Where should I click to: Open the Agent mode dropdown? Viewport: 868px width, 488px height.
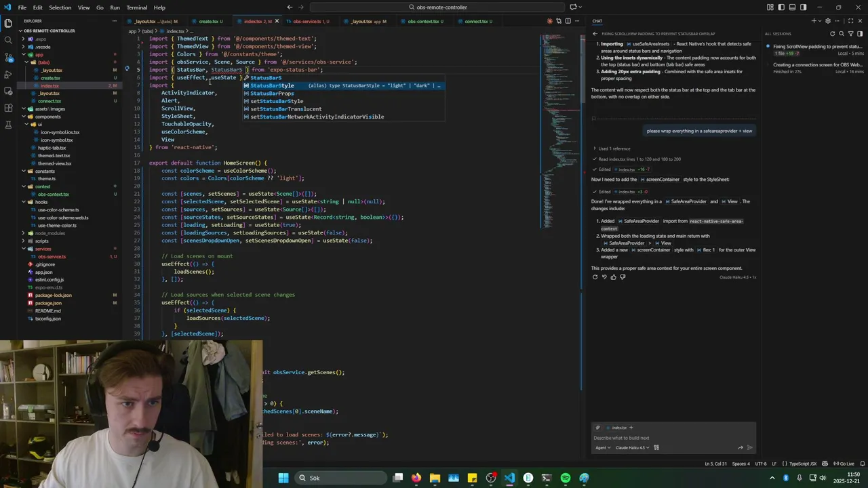tap(603, 447)
